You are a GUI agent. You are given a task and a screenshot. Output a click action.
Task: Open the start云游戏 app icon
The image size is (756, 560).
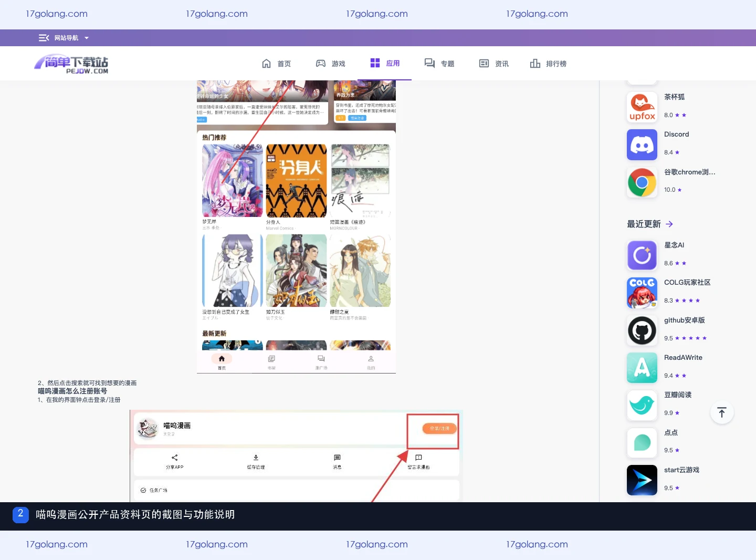tap(642, 480)
